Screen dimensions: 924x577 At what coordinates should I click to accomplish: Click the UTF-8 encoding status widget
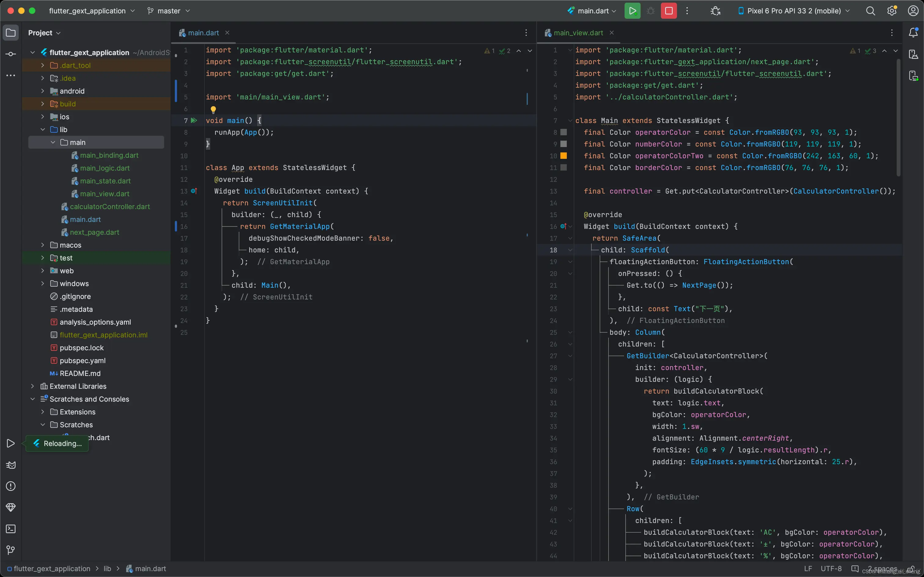pyautogui.click(x=831, y=568)
